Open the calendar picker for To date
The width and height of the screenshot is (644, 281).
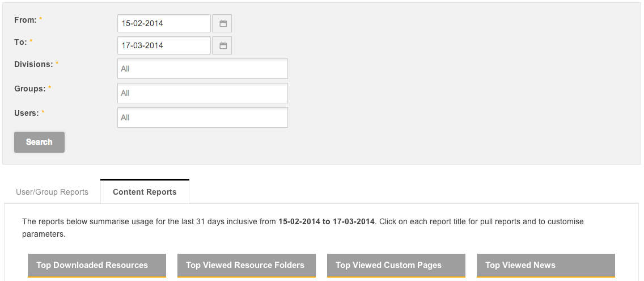pyautogui.click(x=222, y=45)
